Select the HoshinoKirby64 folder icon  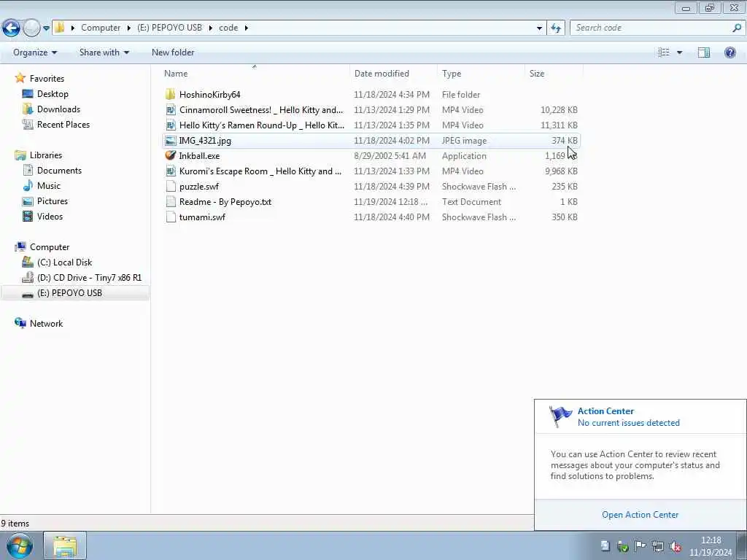pyautogui.click(x=170, y=94)
